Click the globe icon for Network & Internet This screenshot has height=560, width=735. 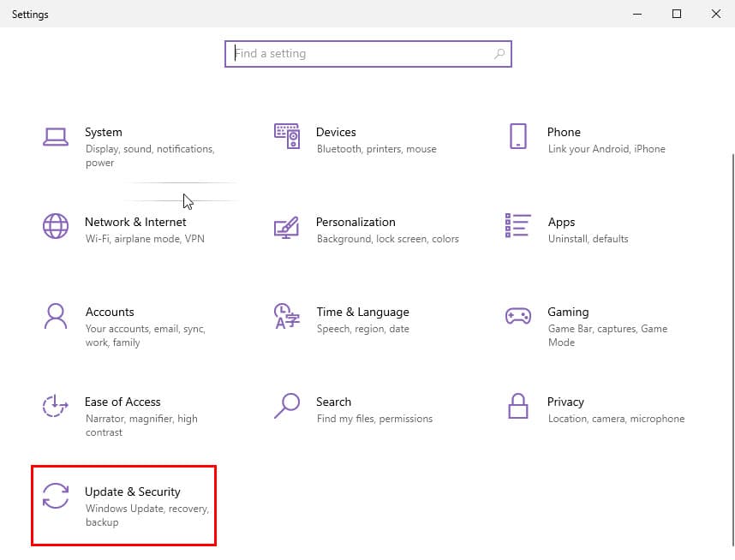(56, 226)
